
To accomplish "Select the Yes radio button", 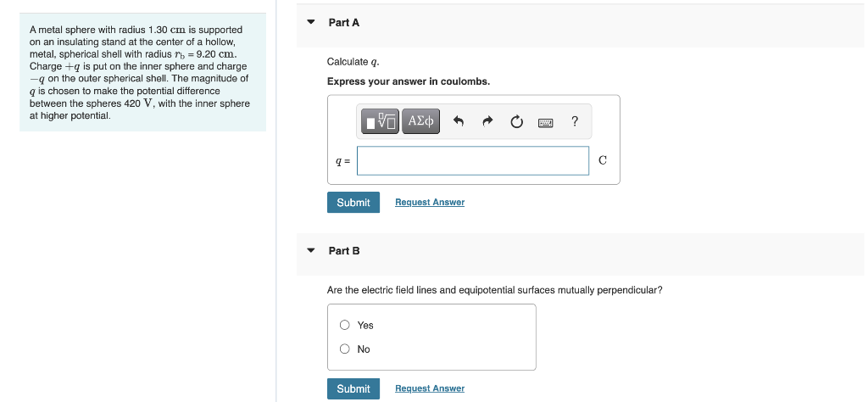I will [345, 325].
